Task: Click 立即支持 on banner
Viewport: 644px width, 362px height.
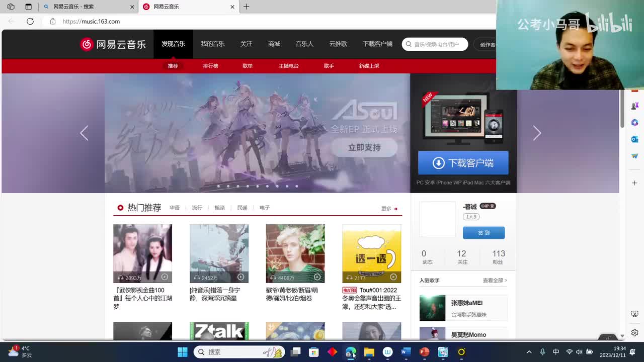Action: pos(364,147)
